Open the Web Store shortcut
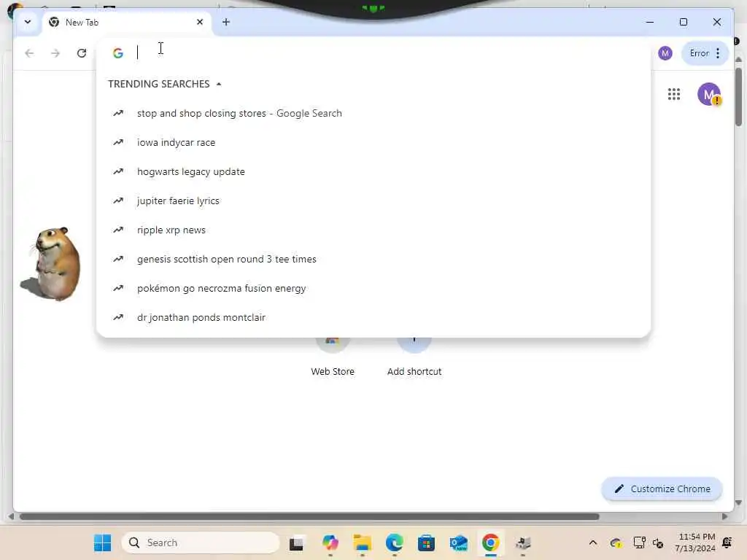 pyautogui.click(x=333, y=357)
